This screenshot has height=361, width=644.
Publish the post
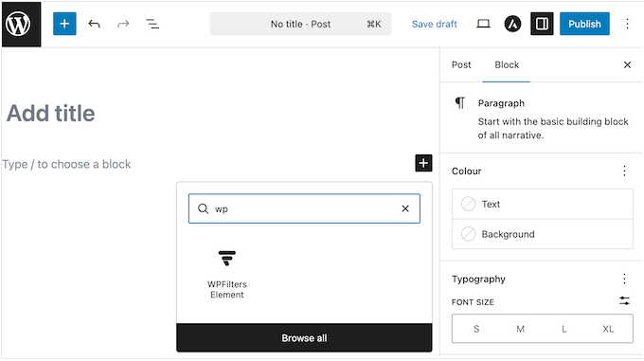click(584, 24)
